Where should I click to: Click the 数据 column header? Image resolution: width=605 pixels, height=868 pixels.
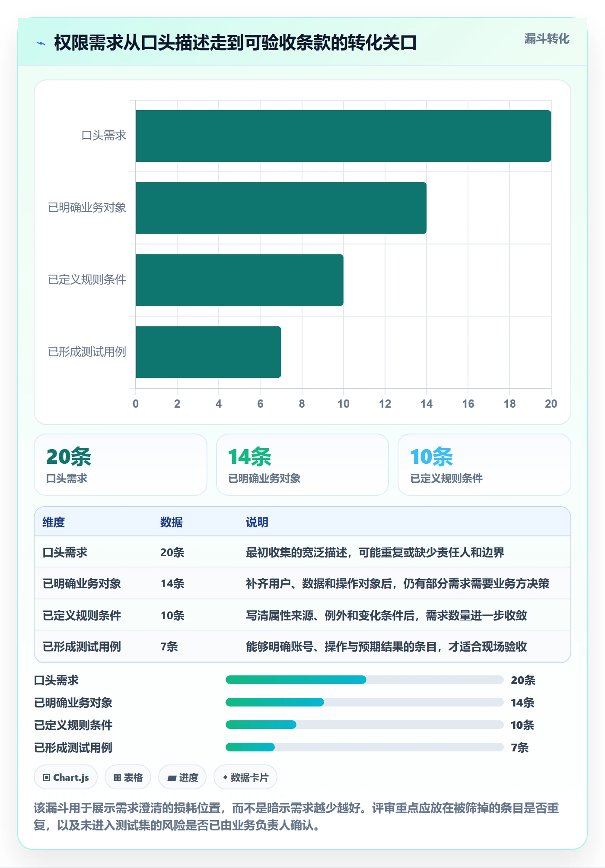(172, 522)
